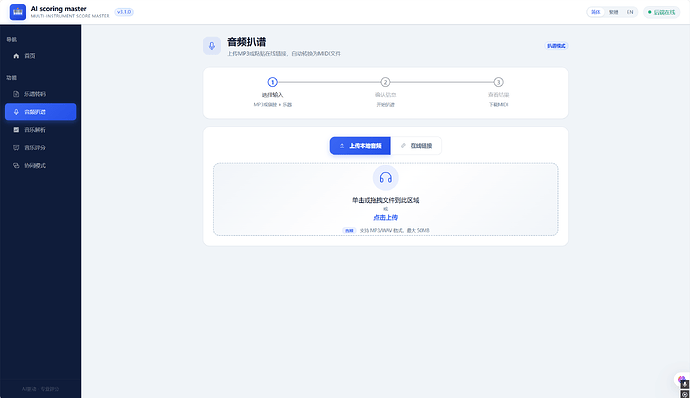This screenshot has width=690, height=398.
Task: Click the drag-and-drop file upload zone
Action: coord(385,199)
